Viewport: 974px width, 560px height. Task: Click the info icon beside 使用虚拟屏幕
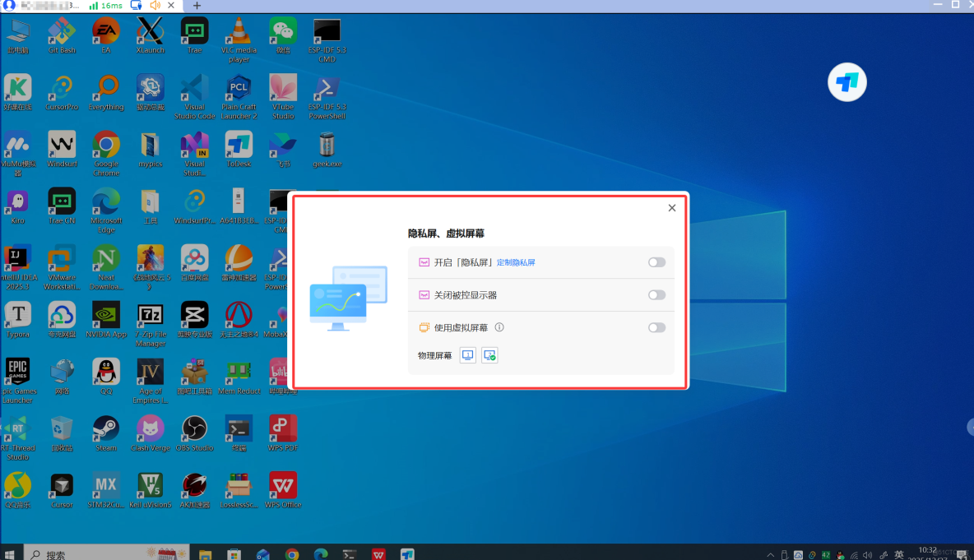point(499,327)
